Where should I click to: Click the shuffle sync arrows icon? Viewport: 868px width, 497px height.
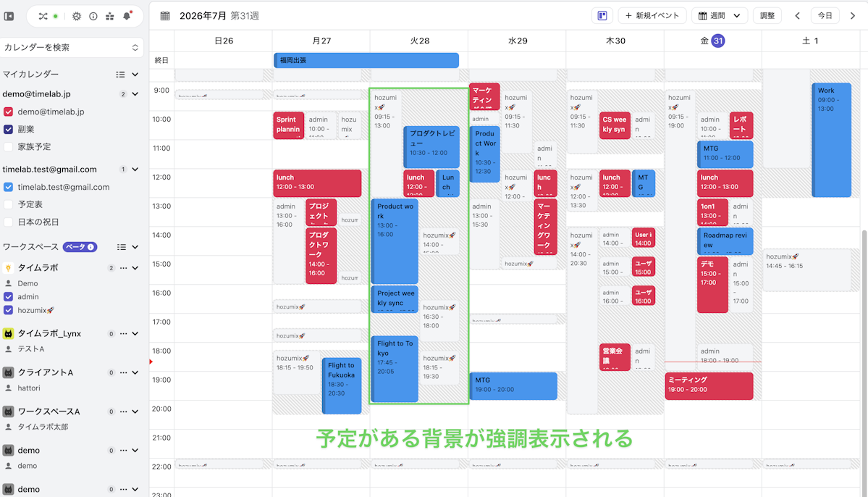coord(43,16)
